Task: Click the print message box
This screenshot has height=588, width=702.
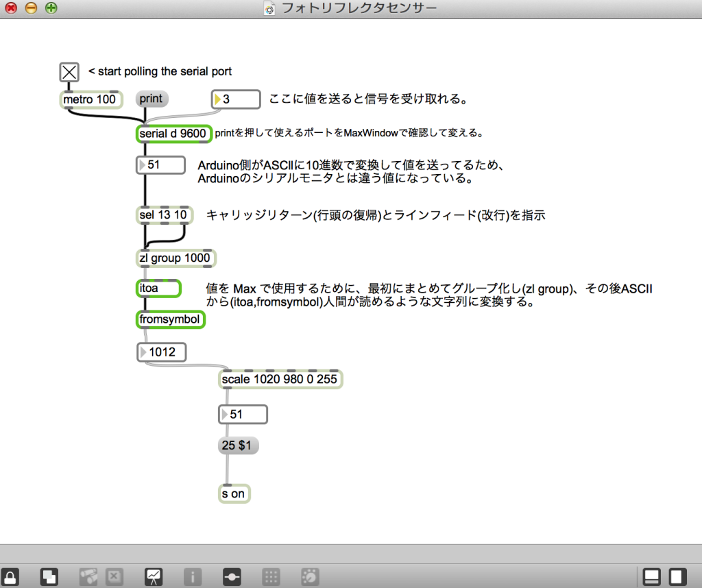Action: click(151, 98)
